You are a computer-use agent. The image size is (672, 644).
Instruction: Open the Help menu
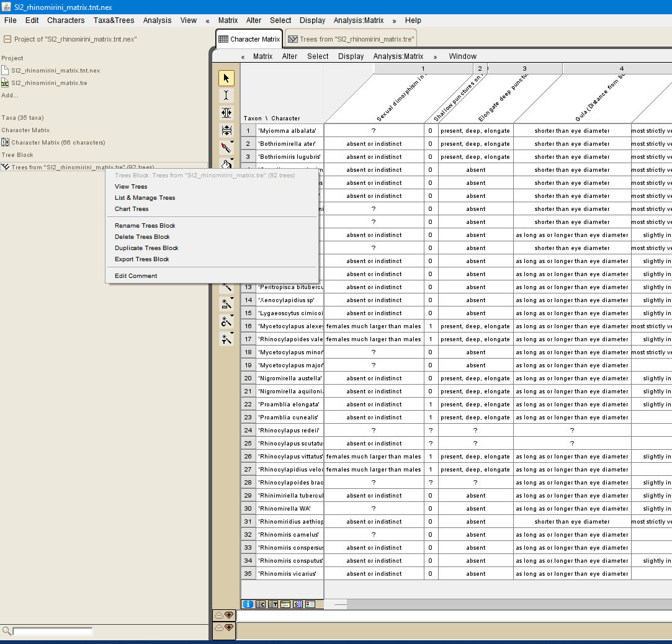413,20
